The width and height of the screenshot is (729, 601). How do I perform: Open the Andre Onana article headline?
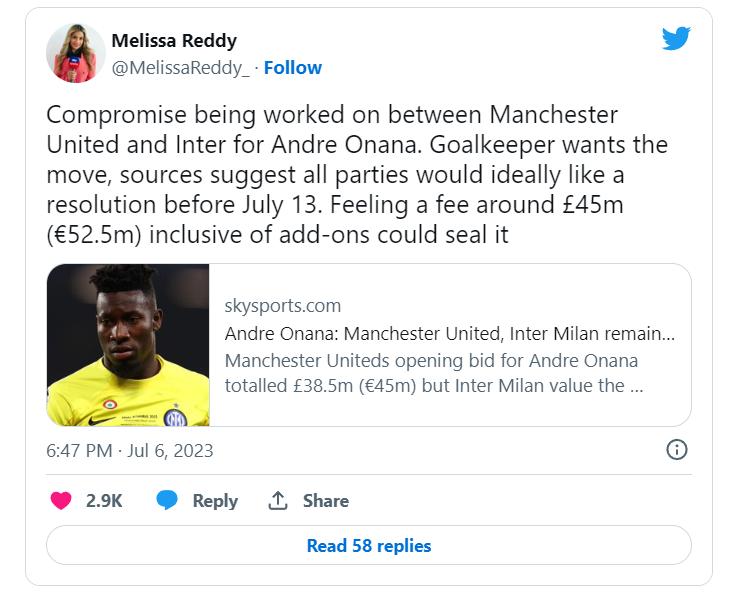(x=450, y=333)
